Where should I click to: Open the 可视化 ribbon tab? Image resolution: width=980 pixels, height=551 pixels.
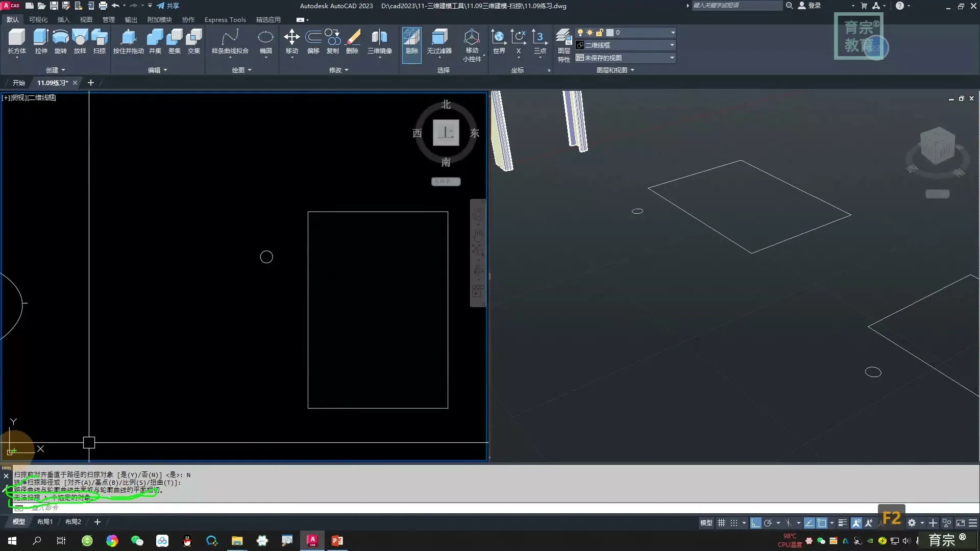tap(38, 20)
